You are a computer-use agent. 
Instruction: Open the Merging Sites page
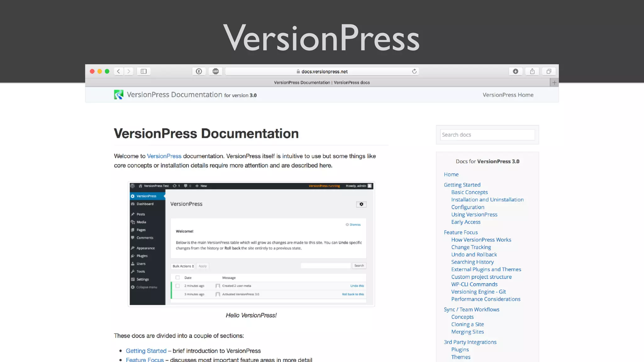click(x=467, y=332)
